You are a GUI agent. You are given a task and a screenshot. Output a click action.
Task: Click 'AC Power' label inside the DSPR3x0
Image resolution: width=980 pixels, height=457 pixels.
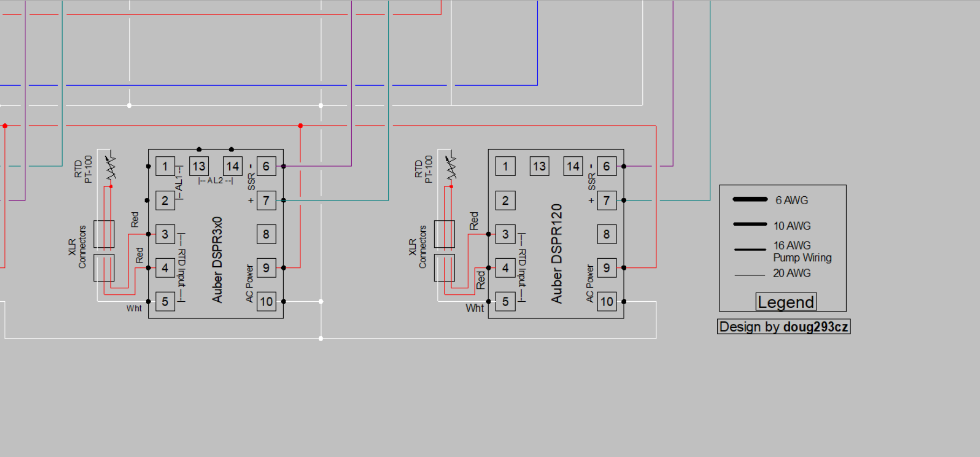[x=249, y=283]
